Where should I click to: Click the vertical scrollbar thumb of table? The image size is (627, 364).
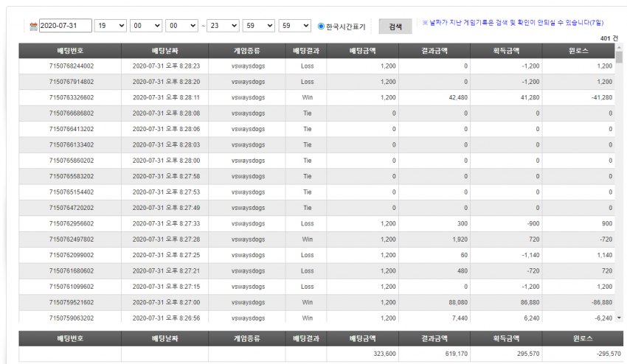pos(619,57)
